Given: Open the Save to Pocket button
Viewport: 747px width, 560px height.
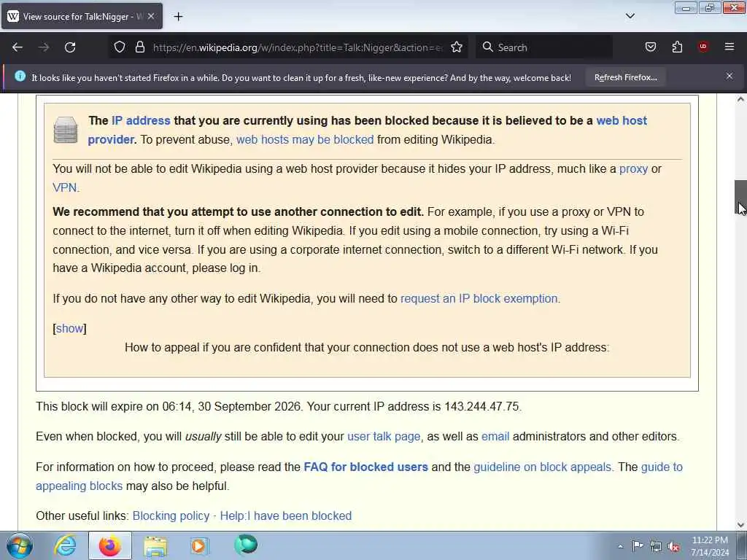Looking at the screenshot, I should pos(651,47).
